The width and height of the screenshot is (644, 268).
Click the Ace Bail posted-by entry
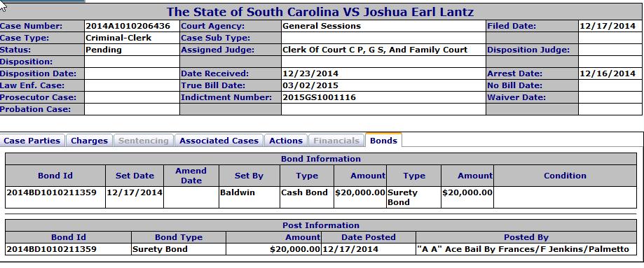523,249
